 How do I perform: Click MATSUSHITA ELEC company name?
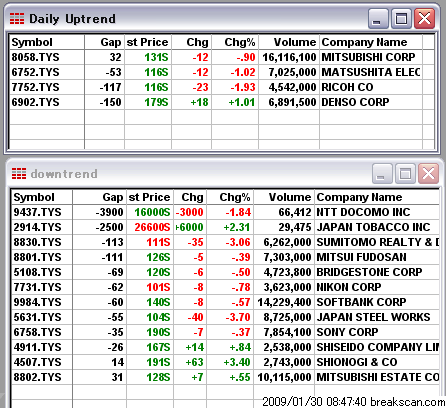pos(371,72)
